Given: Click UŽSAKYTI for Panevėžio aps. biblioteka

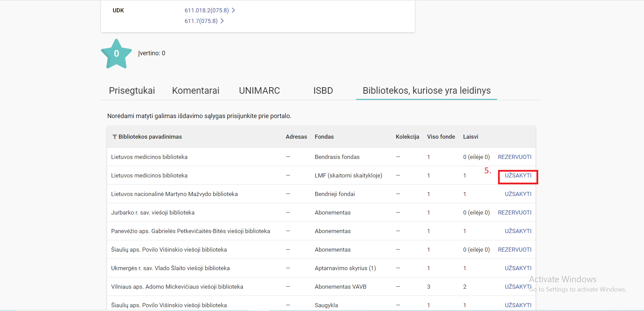Looking at the screenshot, I should (518, 231).
